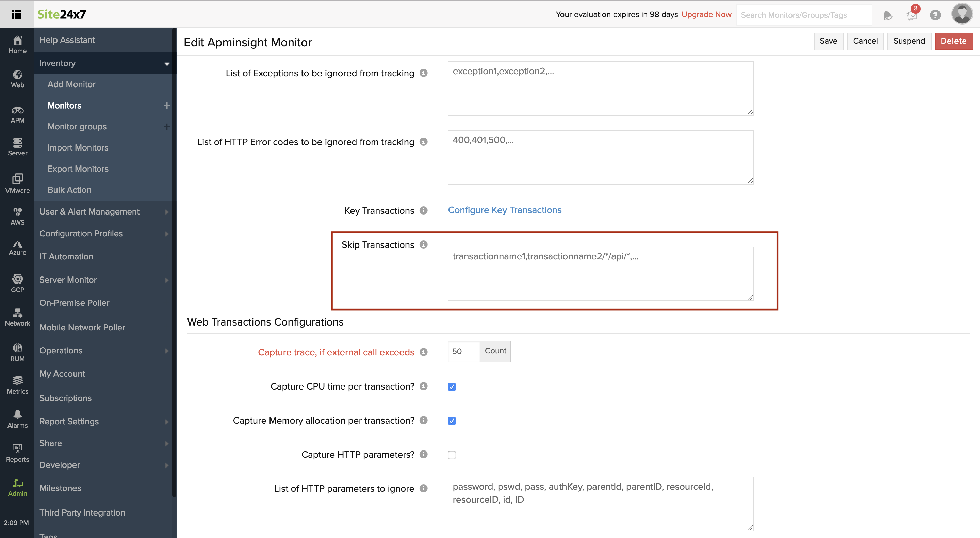This screenshot has height=538, width=980.
Task: Click info icon next to Skip Transactions
Action: [x=423, y=244]
